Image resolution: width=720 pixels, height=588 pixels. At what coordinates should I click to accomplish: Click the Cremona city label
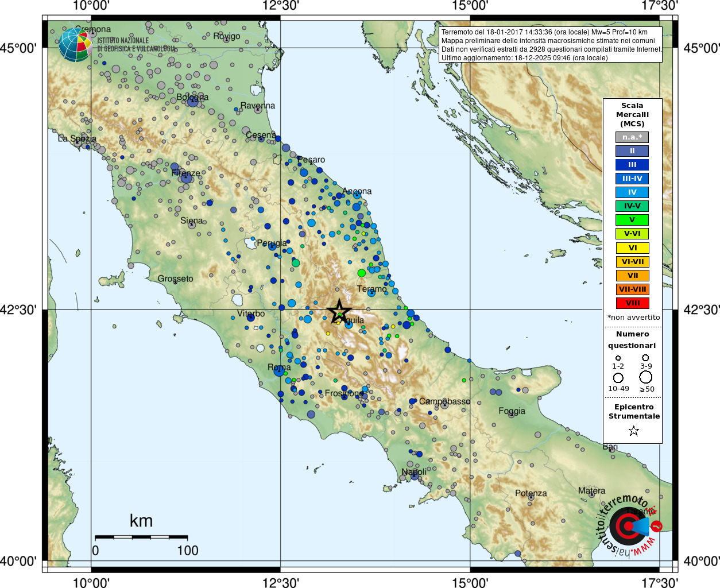(93, 29)
